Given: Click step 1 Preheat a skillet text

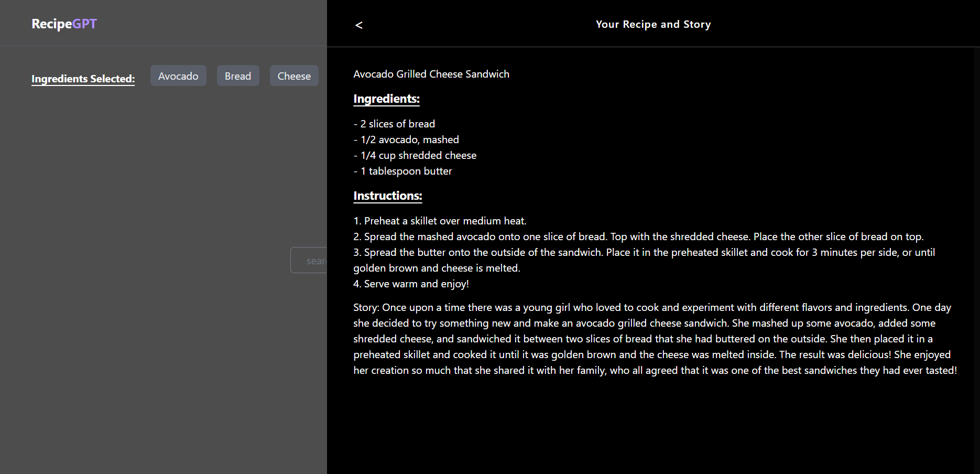Looking at the screenshot, I should pos(440,221).
